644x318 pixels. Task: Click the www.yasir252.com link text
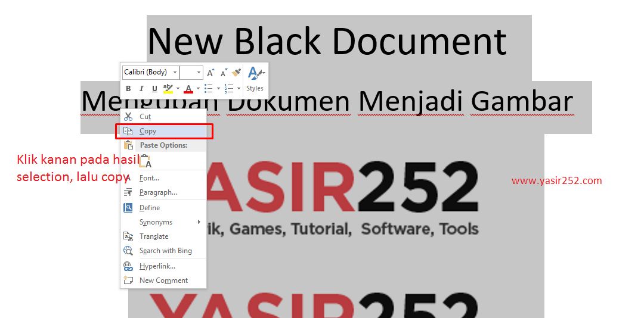point(557,181)
